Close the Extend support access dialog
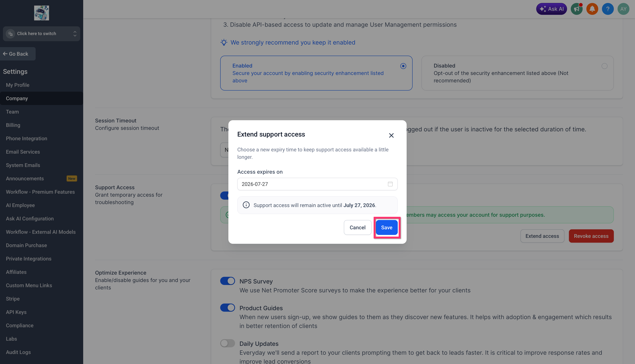The width and height of the screenshot is (635, 364). coord(391,135)
